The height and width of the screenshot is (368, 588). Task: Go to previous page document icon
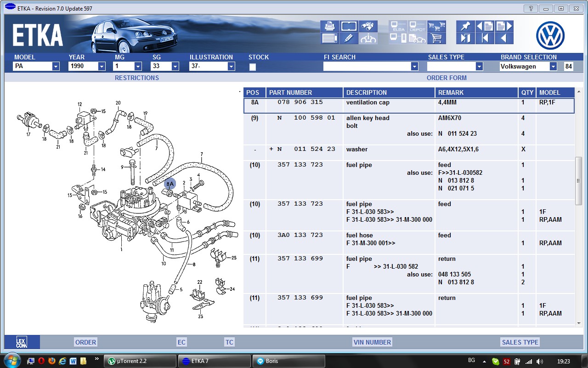(485, 26)
